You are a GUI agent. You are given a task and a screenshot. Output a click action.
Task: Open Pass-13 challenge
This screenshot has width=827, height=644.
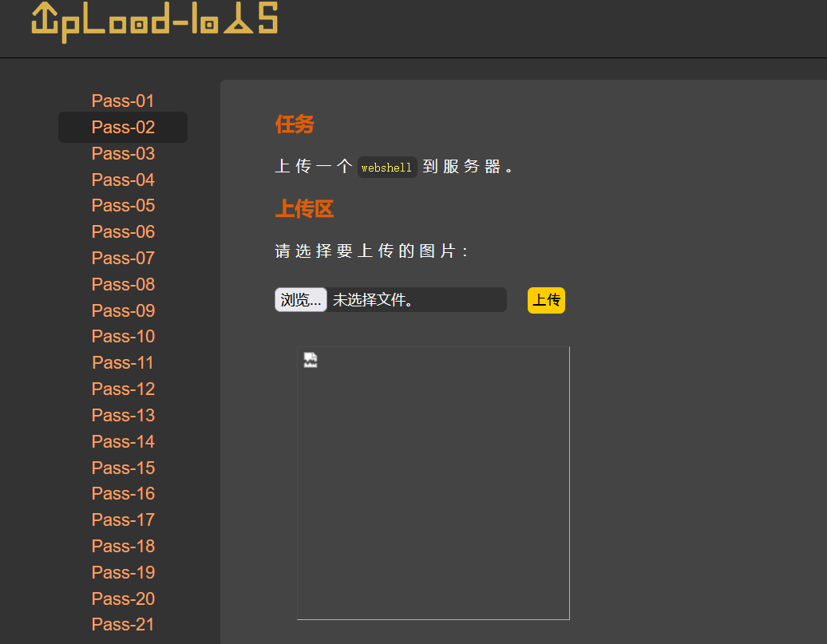123,415
